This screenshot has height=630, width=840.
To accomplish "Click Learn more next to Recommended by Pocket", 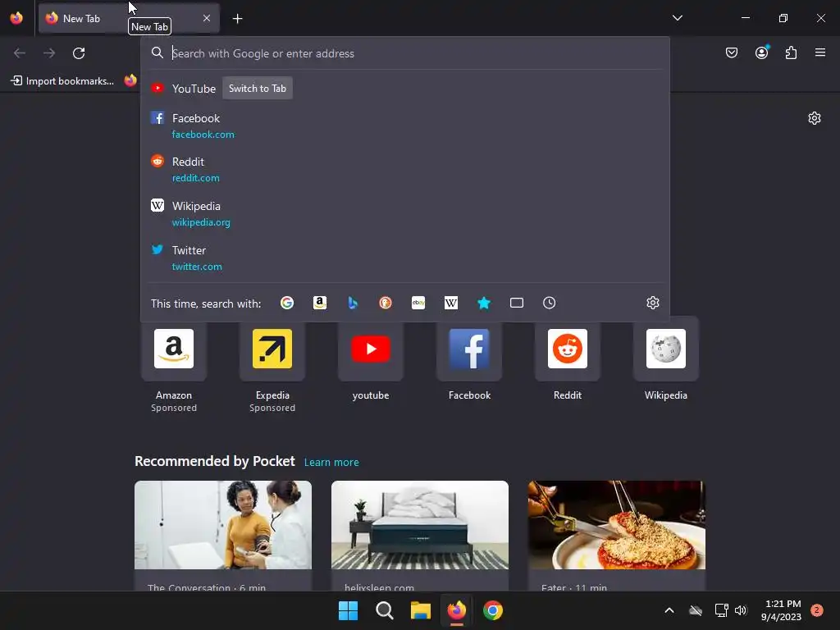I will (331, 463).
